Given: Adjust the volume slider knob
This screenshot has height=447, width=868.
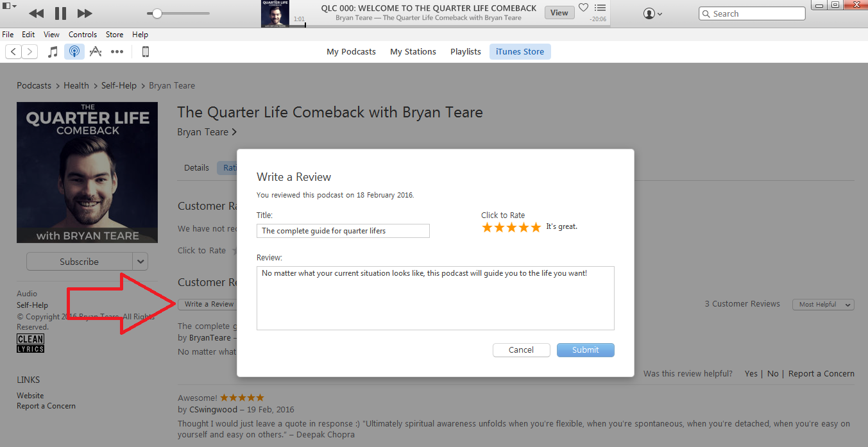Looking at the screenshot, I should point(157,13).
